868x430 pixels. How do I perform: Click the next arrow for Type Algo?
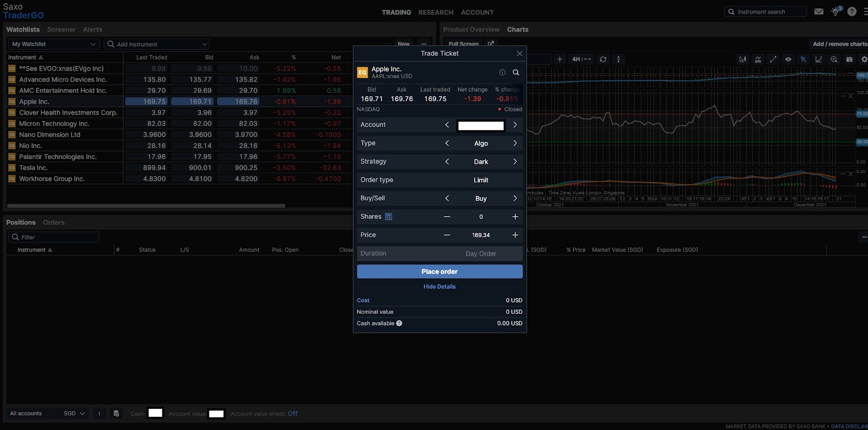(515, 143)
